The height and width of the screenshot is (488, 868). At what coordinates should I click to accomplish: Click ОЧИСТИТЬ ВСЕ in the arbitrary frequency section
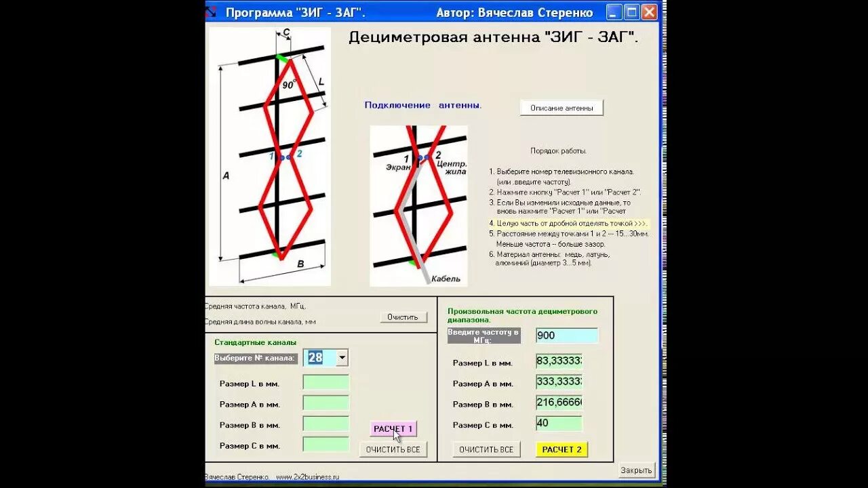[x=486, y=449]
